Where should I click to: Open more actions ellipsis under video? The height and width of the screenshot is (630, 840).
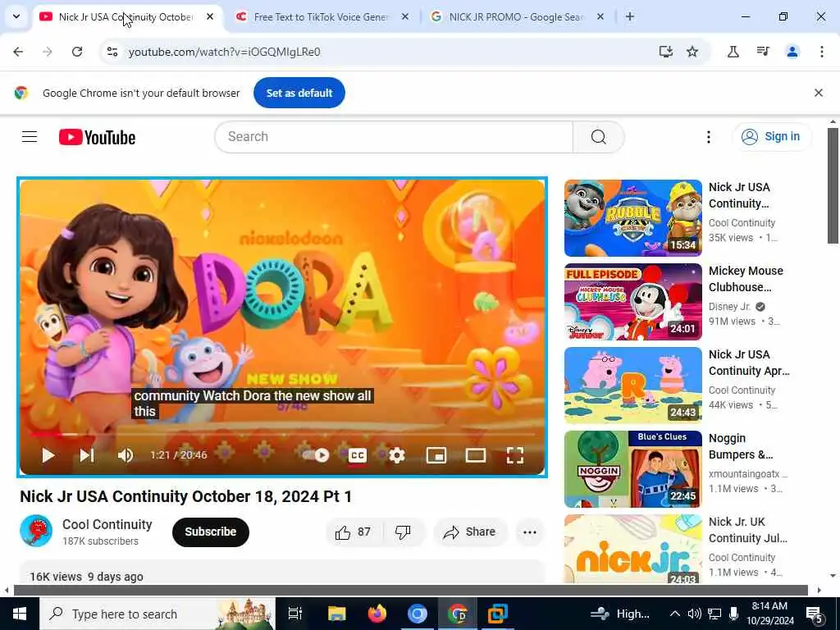pyautogui.click(x=529, y=532)
